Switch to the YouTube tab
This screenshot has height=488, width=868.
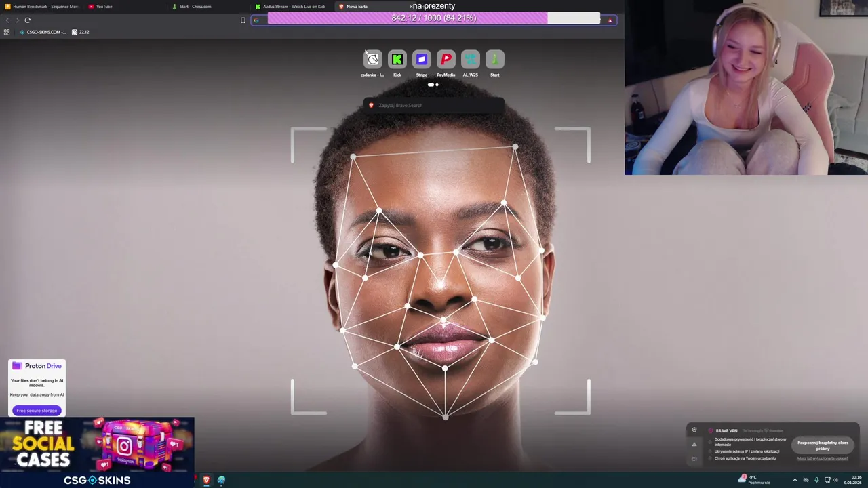[125, 6]
